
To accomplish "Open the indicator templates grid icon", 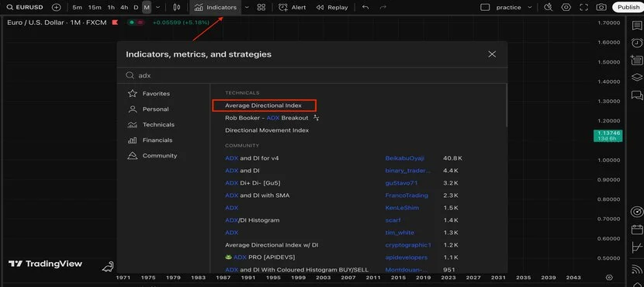I will 261,8.
